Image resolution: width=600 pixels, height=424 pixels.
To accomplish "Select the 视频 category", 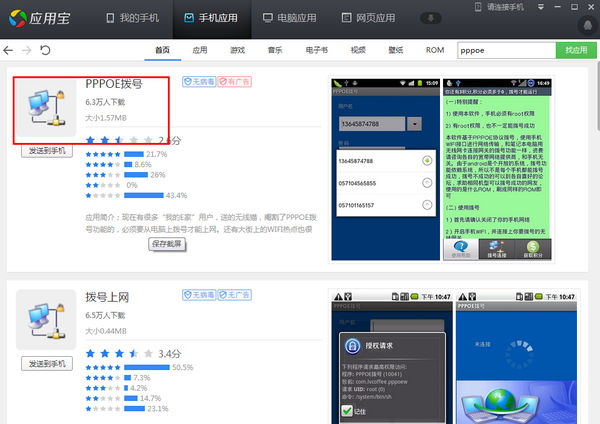I will 358,50.
